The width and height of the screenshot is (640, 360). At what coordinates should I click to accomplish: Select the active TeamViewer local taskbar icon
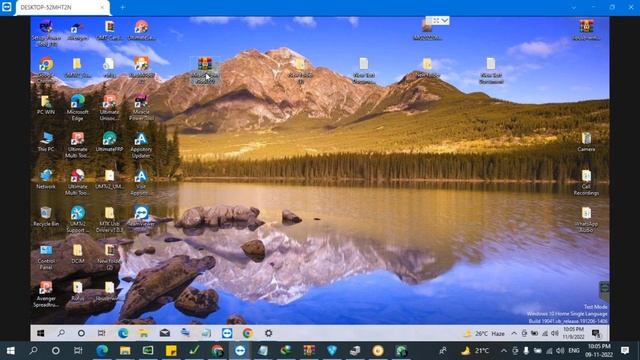point(240,351)
